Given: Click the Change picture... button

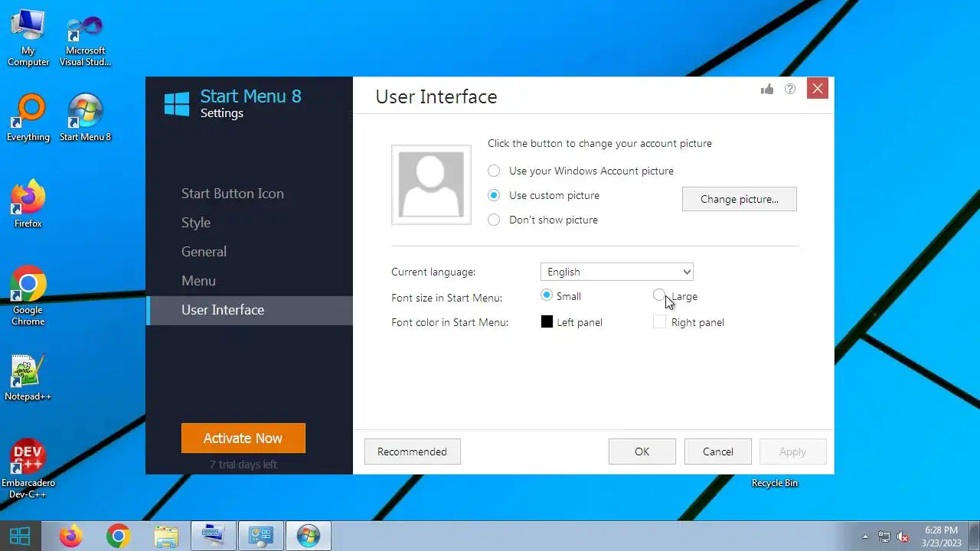Looking at the screenshot, I should pos(740,199).
